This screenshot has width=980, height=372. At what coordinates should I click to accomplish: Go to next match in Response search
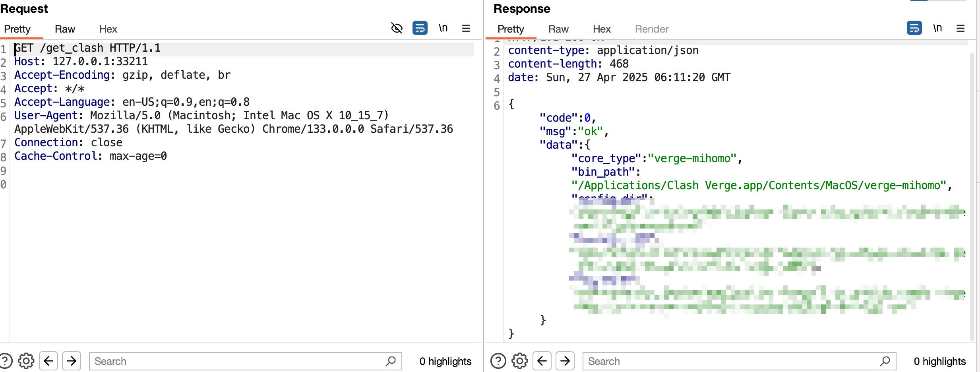pos(565,361)
